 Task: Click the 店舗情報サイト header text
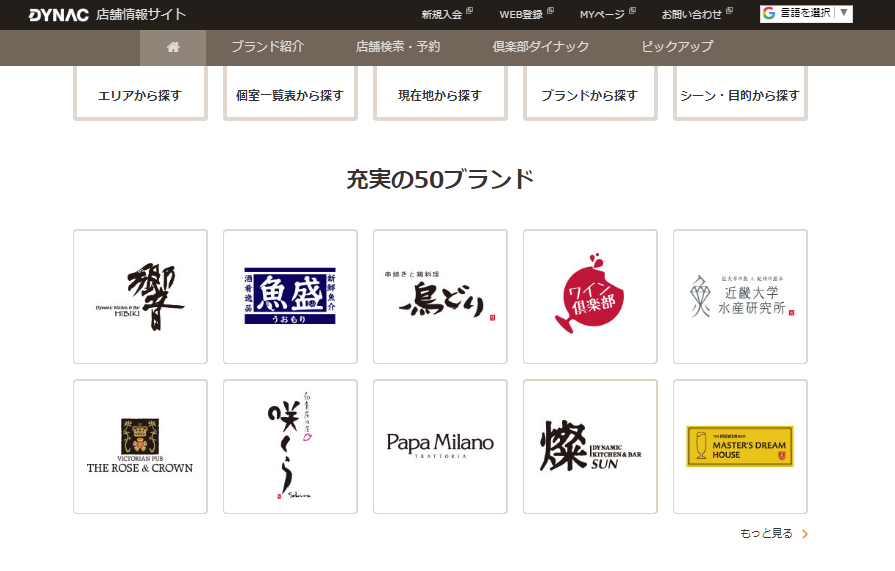(141, 14)
